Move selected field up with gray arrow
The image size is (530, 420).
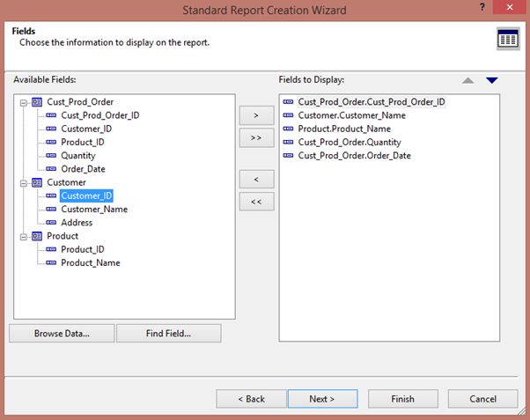point(467,80)
